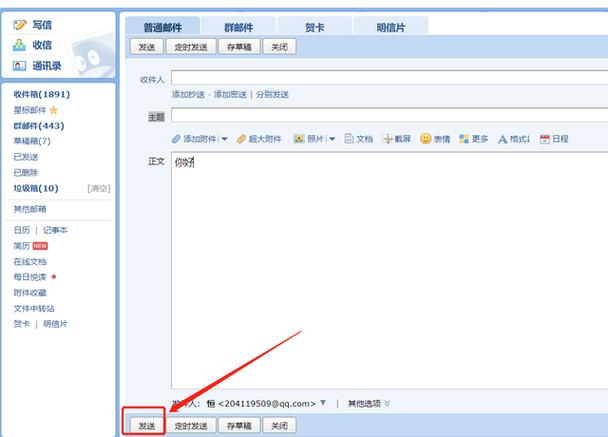Switch to the 明信片 tab

tap(390, 27)
